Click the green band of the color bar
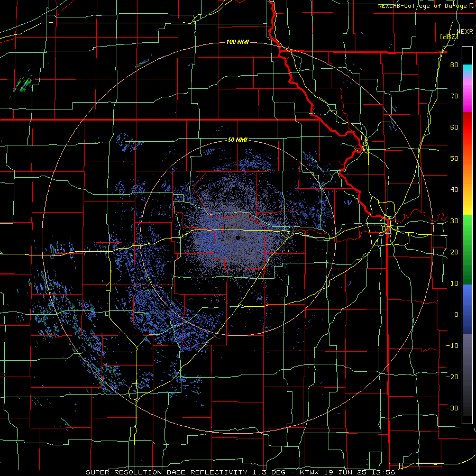The width and height of the screenshot is (476, 476). point(467,250)
